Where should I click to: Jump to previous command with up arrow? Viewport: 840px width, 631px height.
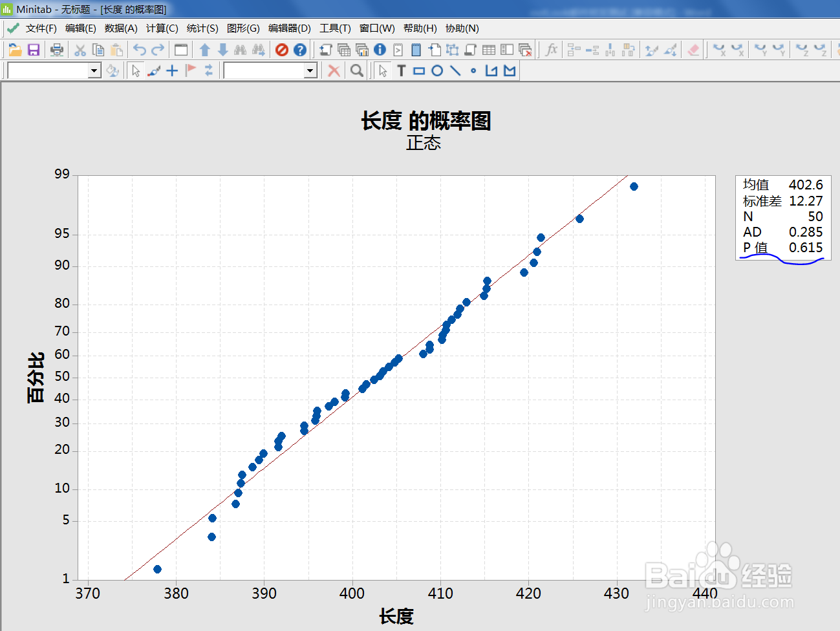204,50
